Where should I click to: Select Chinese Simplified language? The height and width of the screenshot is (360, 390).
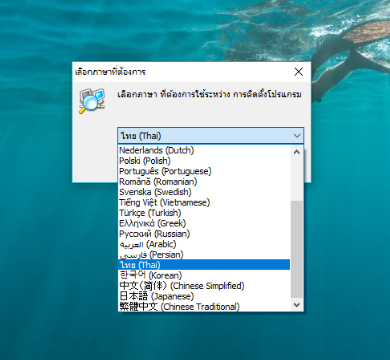pyautogui.click(x=204, y=286)
